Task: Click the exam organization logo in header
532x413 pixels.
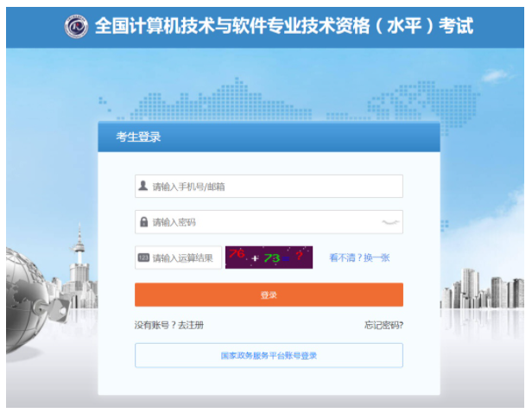Action: point(76,26)
